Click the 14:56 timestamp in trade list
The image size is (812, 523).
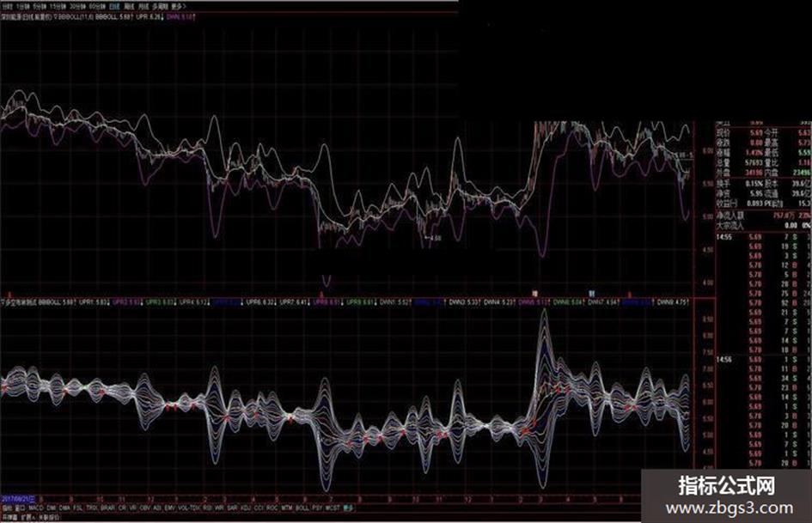point(724,359)
